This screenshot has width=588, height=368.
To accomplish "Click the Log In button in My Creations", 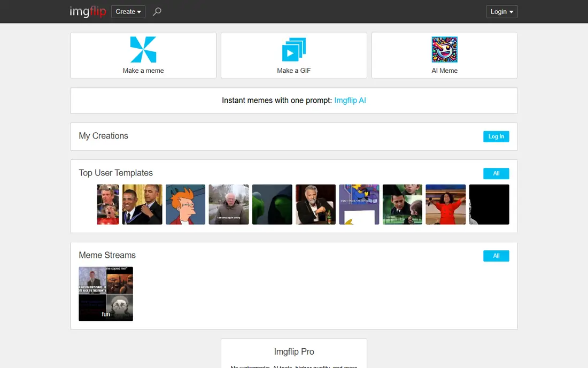I will pyautogui.click(x=496, y=136).
